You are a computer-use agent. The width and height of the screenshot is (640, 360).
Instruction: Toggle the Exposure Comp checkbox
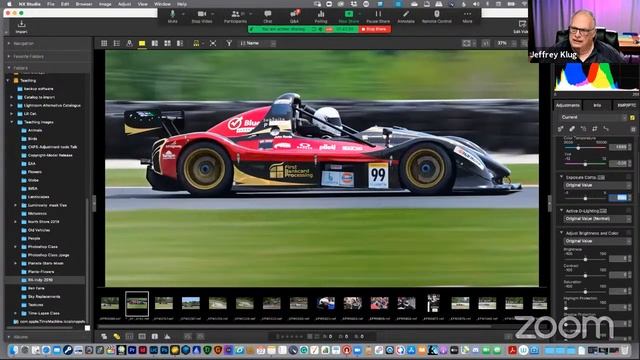(x=629, y=178)
